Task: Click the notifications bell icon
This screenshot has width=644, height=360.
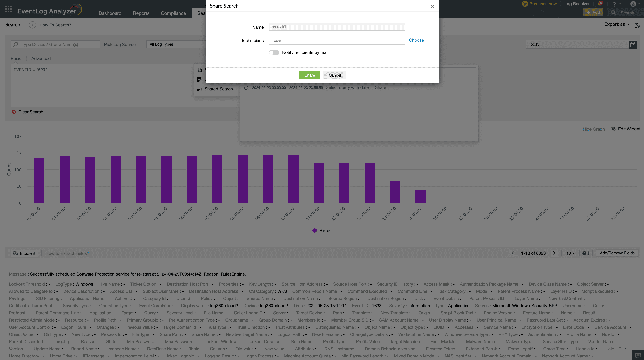Action: (x=600, y=4)
